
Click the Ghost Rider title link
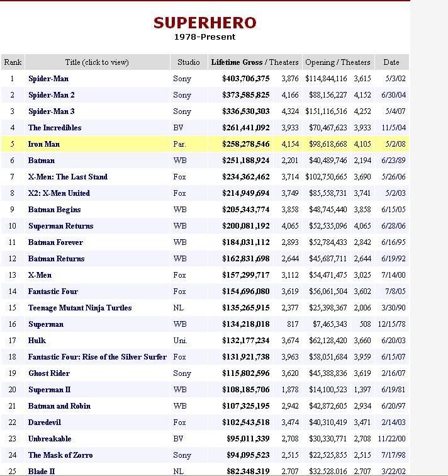tap(49, 373)
